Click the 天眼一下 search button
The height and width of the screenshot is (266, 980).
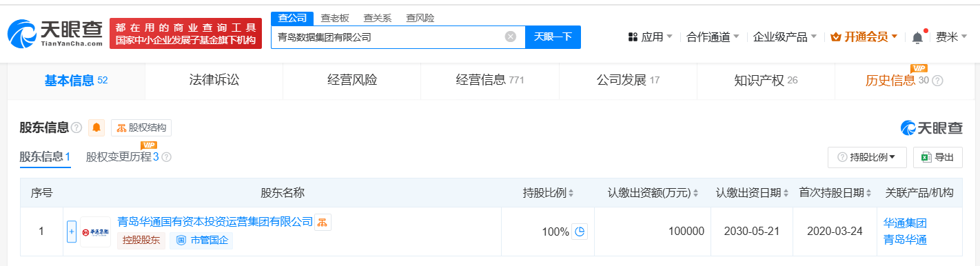click(x=553, y=37)
